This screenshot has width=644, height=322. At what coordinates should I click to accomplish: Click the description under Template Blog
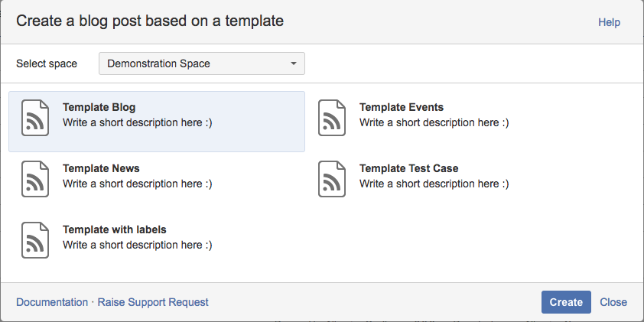click(x=137, y=122)
